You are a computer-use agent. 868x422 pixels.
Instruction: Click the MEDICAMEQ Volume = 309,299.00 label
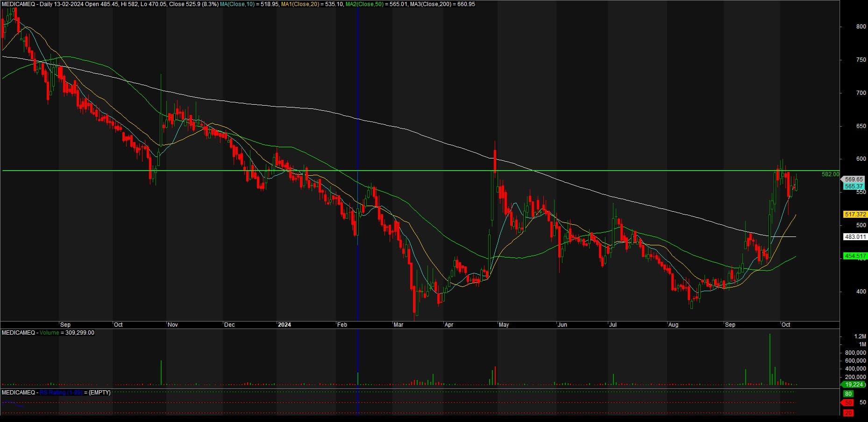[x=48, y=333]
